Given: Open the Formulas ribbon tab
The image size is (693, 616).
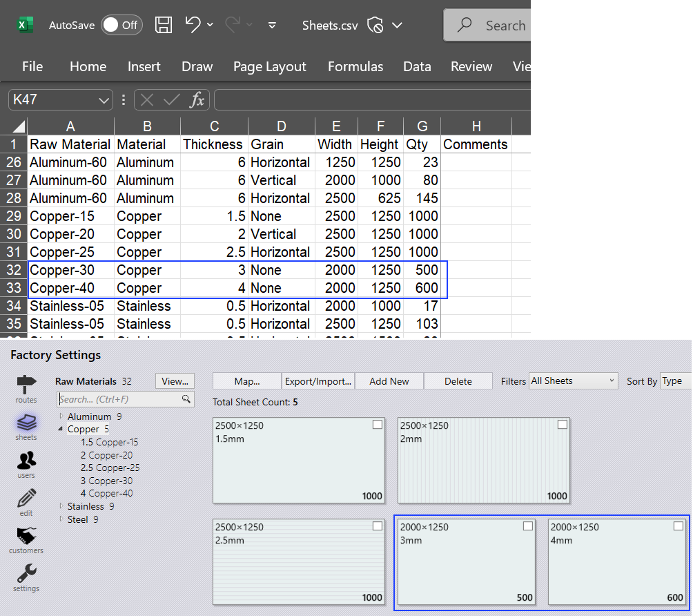Looking at the screenshot, I should point(355,66).
